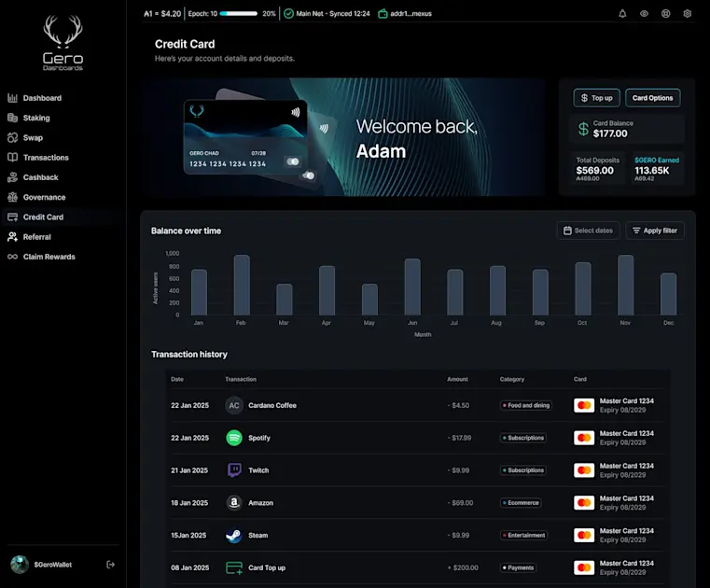This screenshot has height=588, width=710.
Task: Click the Subscriptions tag in Twitch row
Action: point(523,470)
